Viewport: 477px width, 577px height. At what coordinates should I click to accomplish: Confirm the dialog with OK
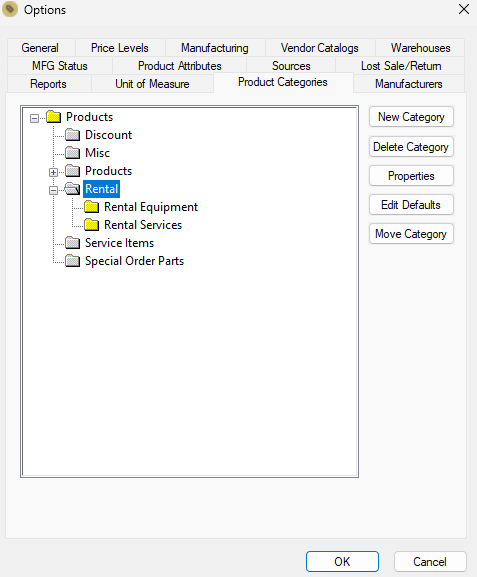pyautogui.click(x=342, y=562)
